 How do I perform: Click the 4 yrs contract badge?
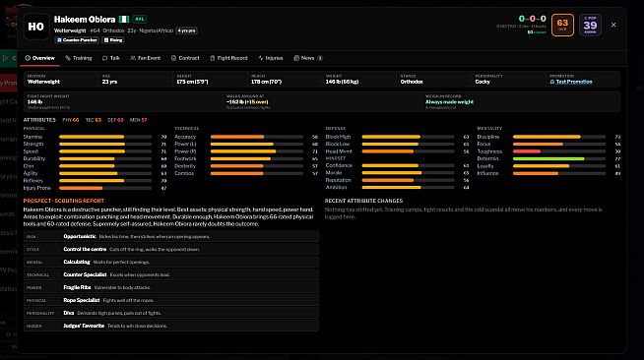point(186,30)
